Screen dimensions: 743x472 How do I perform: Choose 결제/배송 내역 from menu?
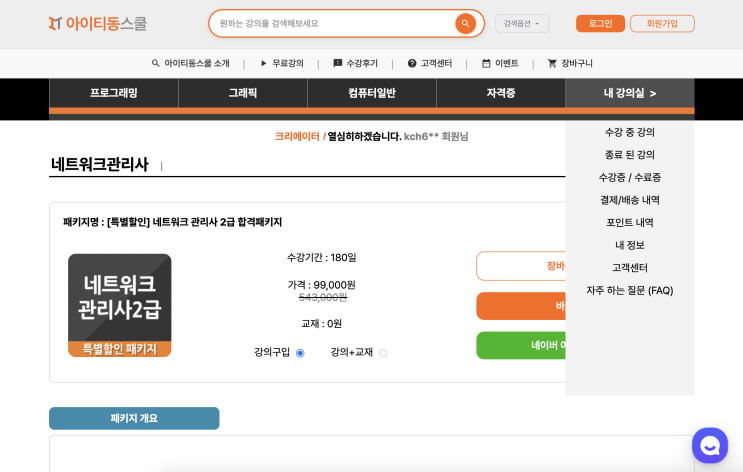coord(630,200)
